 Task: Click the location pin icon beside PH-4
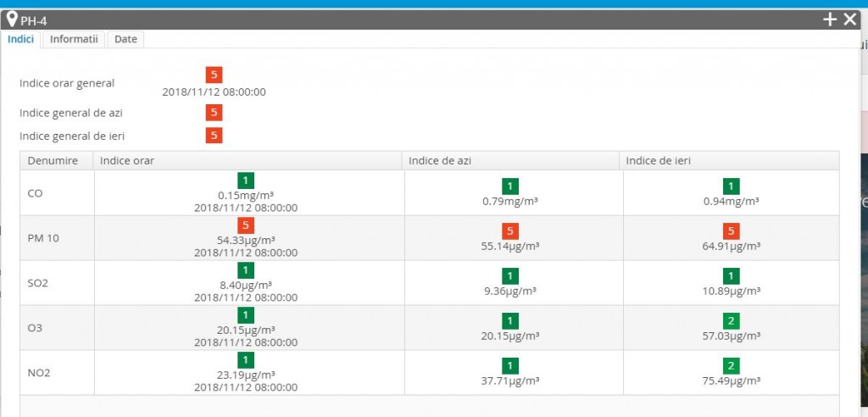pos(12,19)
